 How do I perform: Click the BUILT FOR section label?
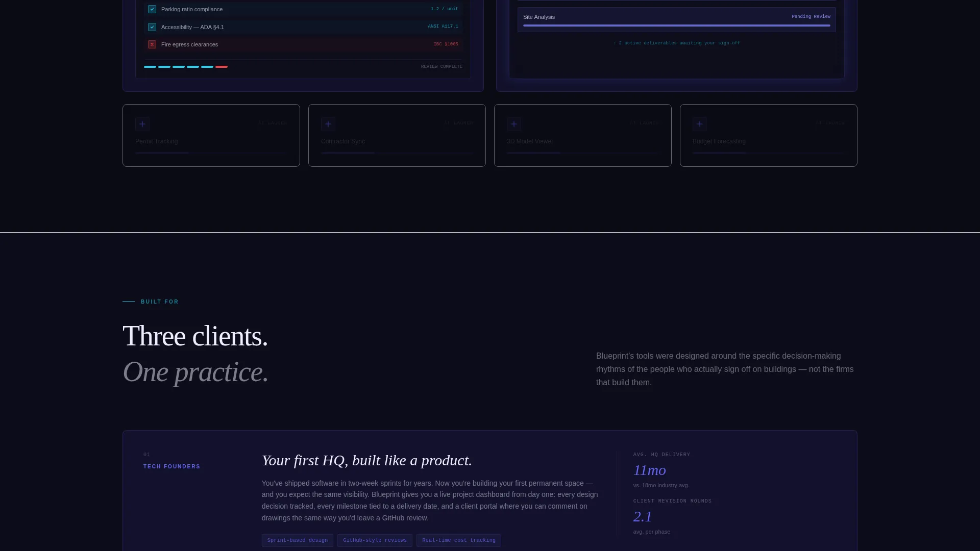click(160, 302)
